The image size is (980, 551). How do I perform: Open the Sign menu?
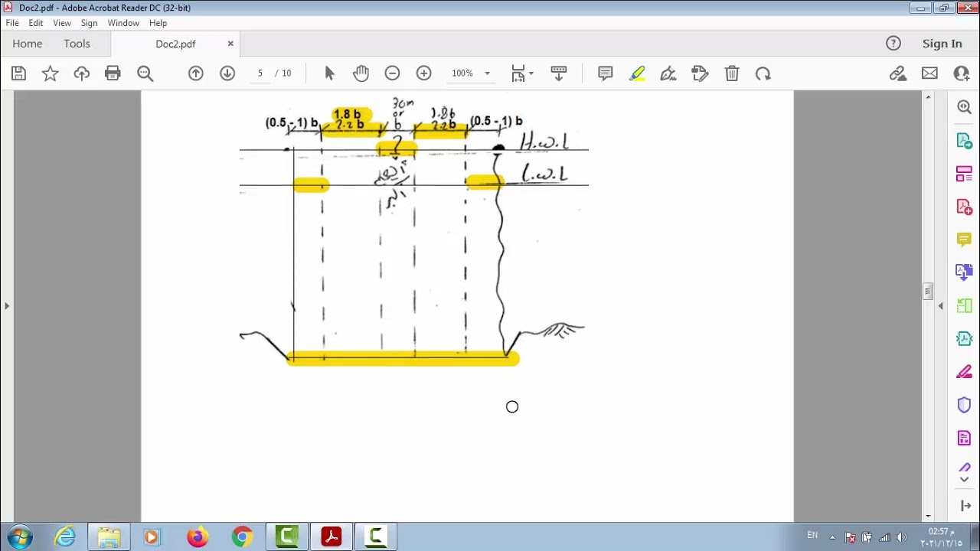89,23
